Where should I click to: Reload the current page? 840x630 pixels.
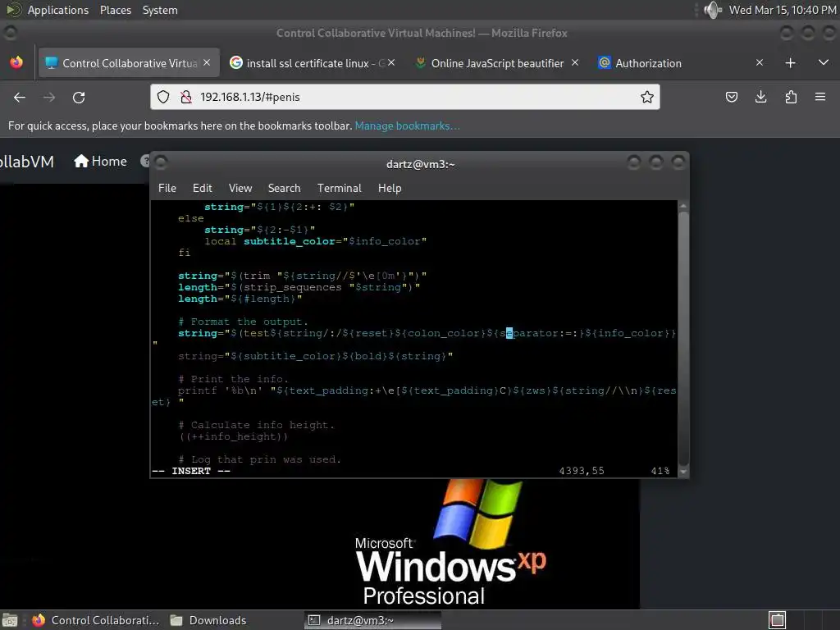pyautogui.click(x=79, y=97)
